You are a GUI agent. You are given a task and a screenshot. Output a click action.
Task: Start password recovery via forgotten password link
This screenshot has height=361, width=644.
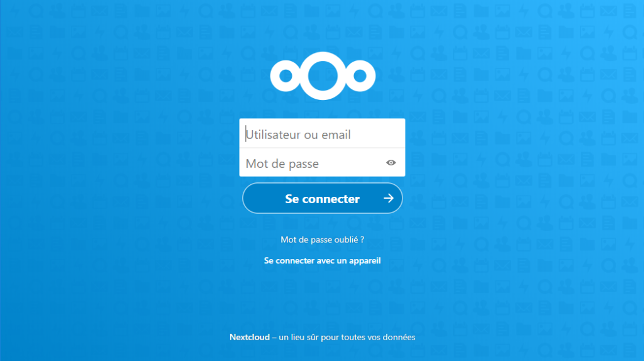(323, 240)
